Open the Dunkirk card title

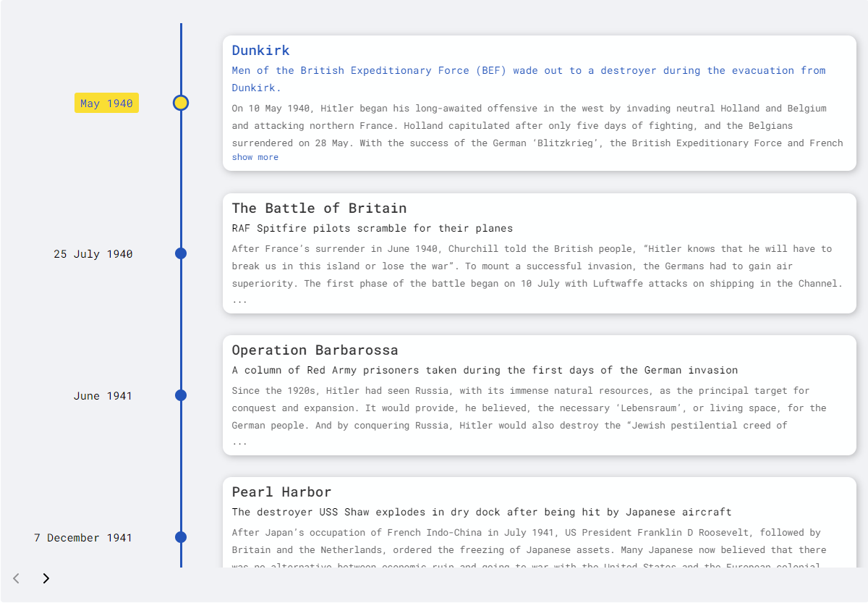[x=260, y=50]
